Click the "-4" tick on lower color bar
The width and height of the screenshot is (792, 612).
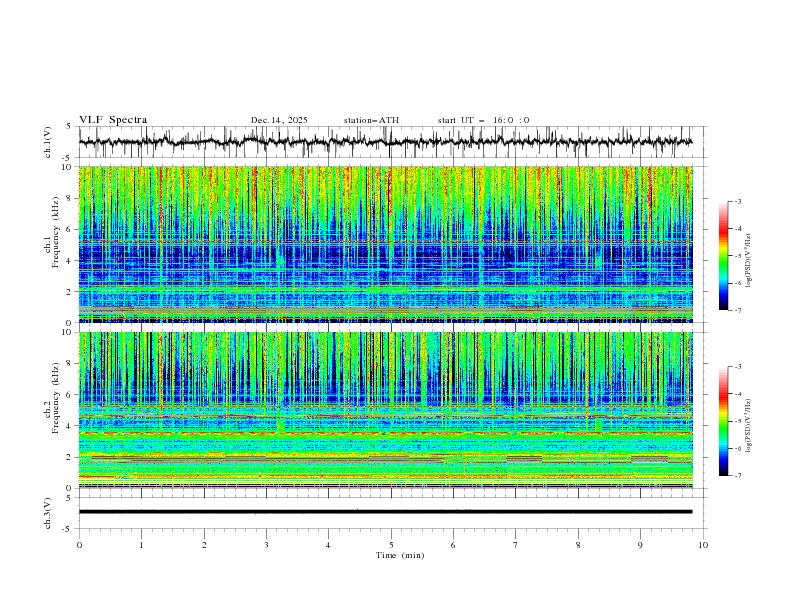coord(737,394)
